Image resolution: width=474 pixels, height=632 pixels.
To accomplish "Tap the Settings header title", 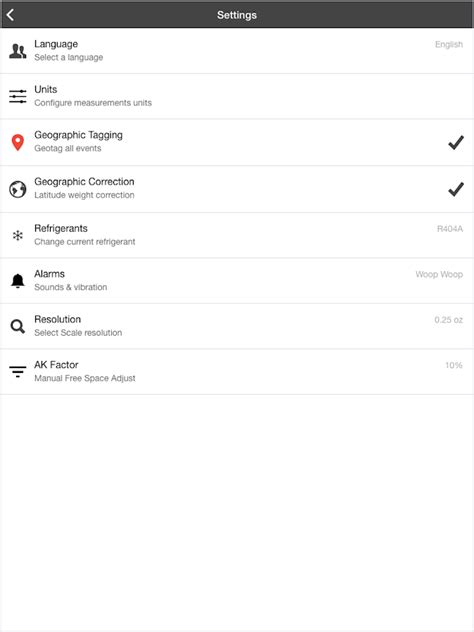I will click(x=237, y=15).
